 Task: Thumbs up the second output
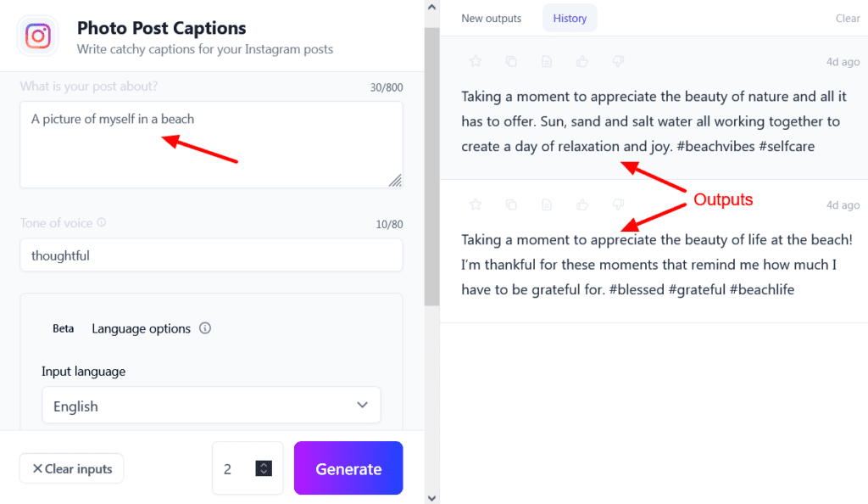point(582,204)
